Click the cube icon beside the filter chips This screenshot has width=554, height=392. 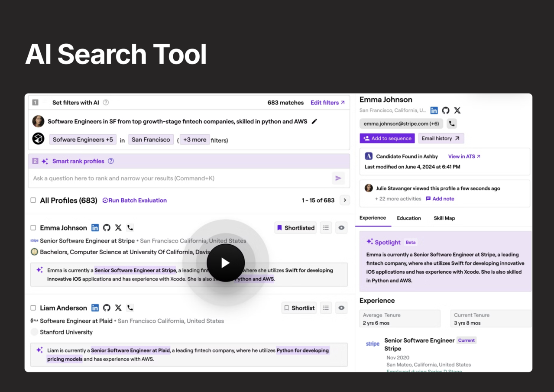(x=38, y=139)
